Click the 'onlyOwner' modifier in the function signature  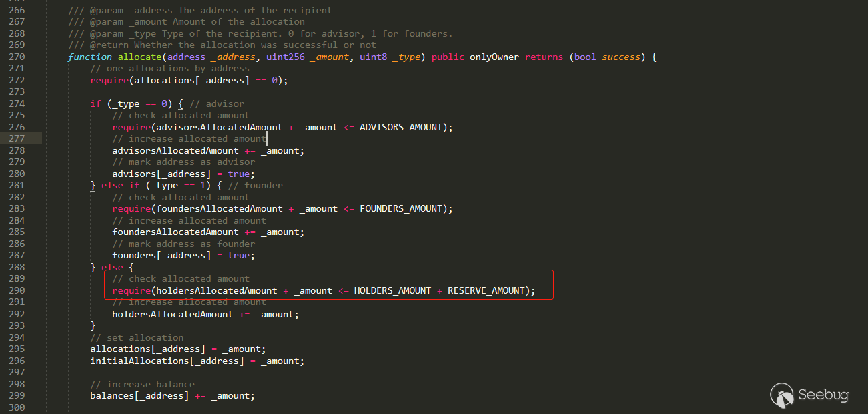coord(494,57)
